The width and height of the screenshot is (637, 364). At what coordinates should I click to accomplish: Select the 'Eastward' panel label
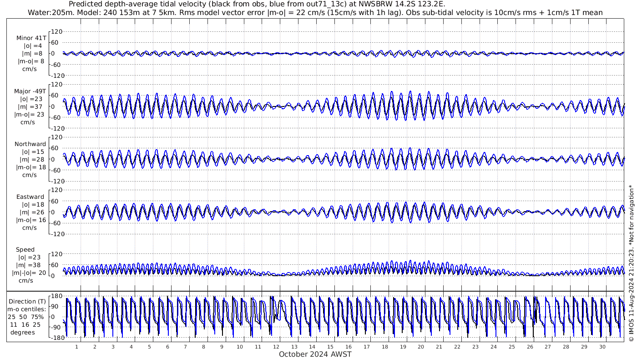[30, 197]
